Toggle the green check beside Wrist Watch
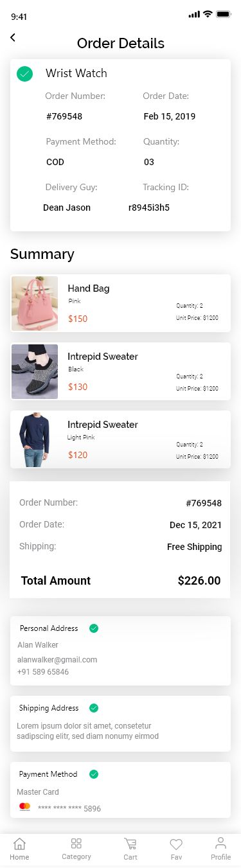This screenshot has height=868, width=241. pos(24,74)
